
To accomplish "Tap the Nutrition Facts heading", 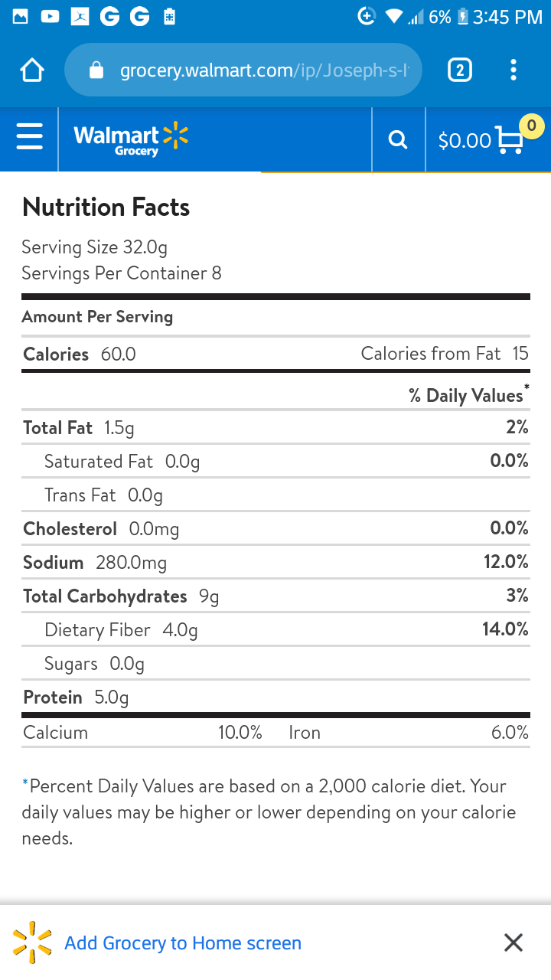I will (x=106, y=207).
